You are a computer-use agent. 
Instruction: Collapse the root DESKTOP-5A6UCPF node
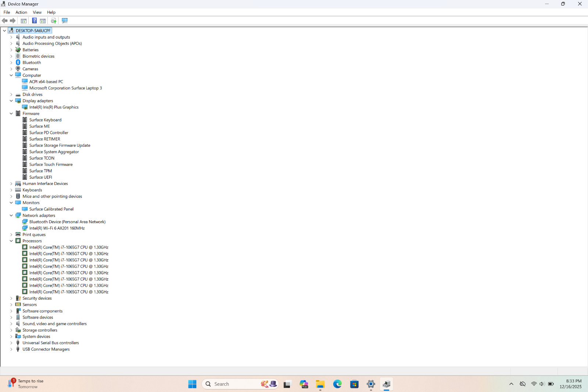pos(4,31)
